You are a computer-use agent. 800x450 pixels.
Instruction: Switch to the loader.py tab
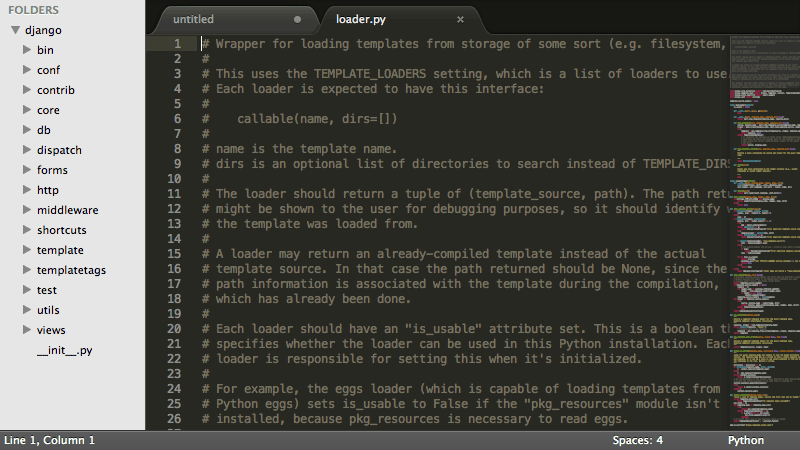(360, 19)
